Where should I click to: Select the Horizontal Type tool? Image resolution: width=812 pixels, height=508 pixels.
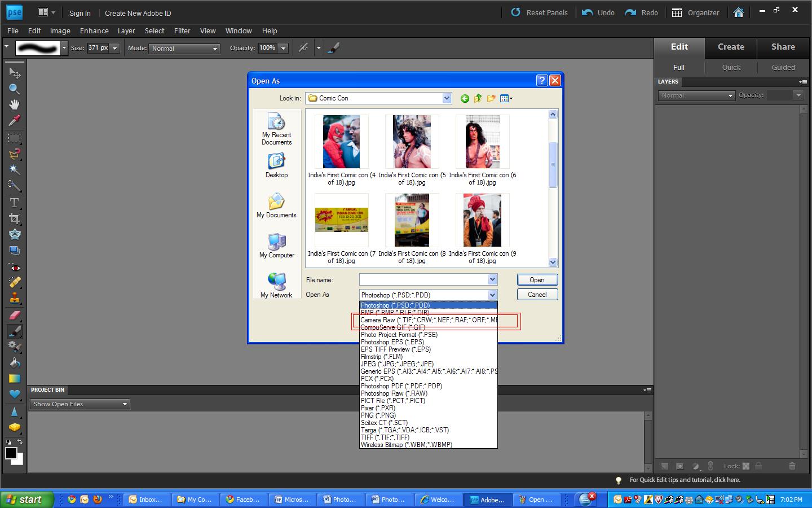pos(15,203)
